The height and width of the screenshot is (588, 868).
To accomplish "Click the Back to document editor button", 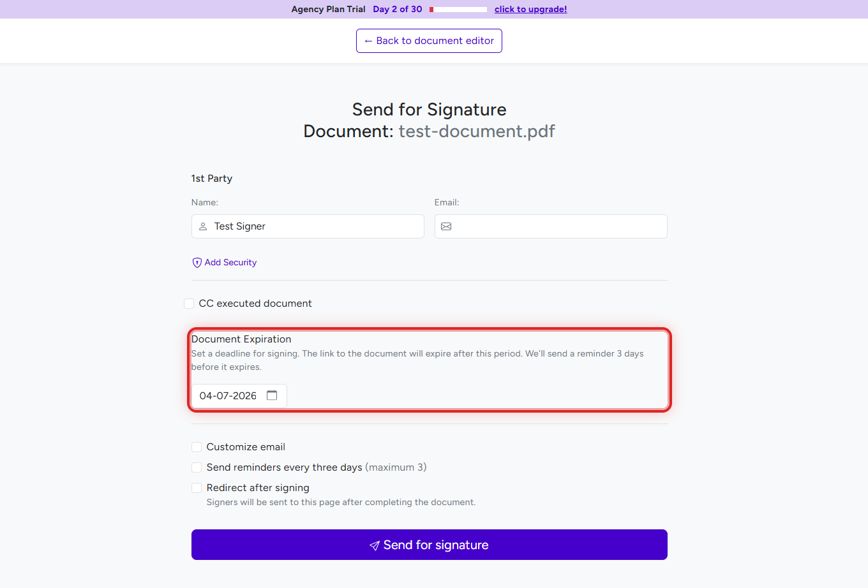I will (x=429, y=40).
